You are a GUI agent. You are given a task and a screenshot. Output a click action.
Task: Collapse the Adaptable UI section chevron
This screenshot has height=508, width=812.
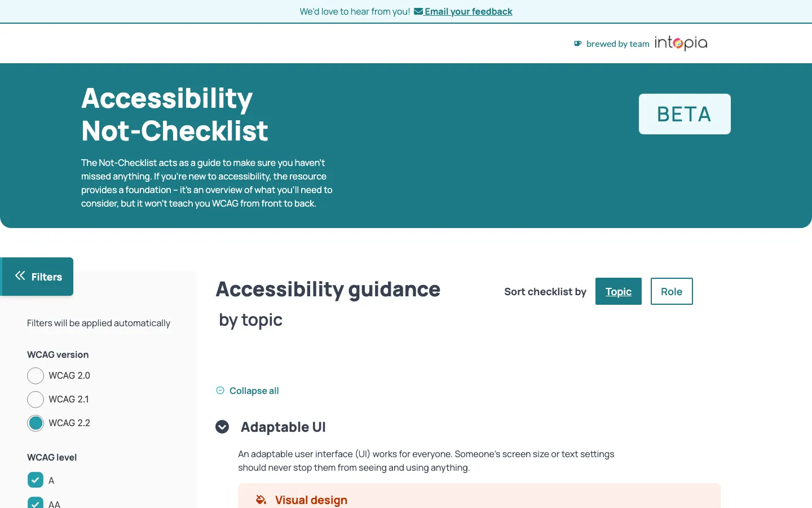(x=222, y=427)
